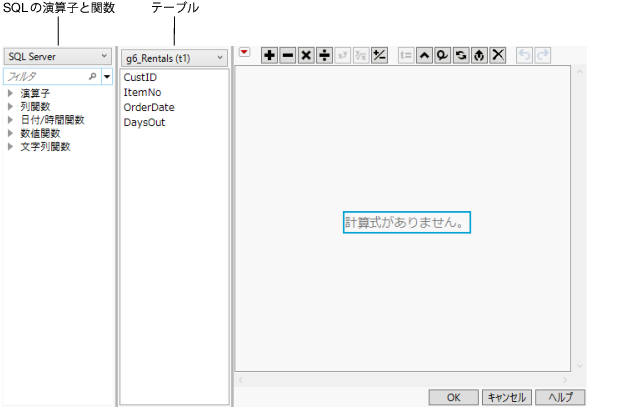Viewport: 619px width, 408px height.
Task: Select the ItemNo column
Action: [x=142, y=92]
